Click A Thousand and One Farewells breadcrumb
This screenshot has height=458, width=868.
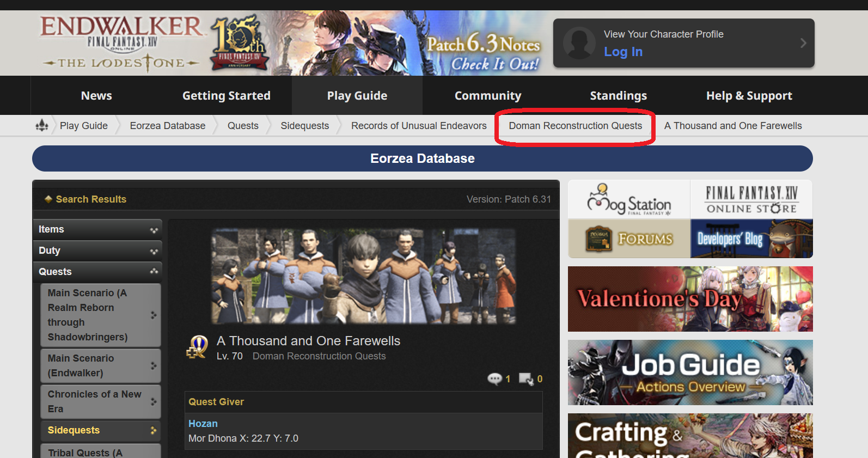click(733, 126)
